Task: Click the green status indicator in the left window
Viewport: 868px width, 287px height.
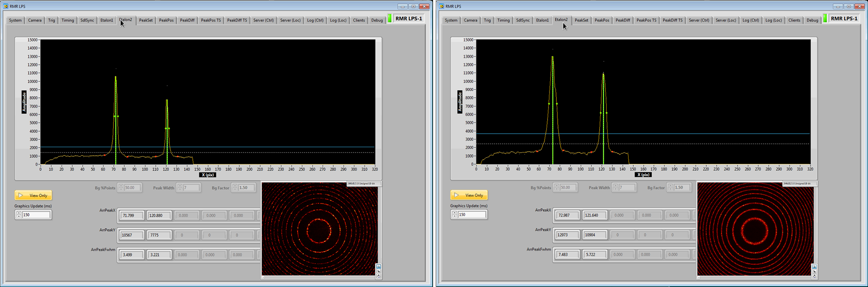Action: [389, 18]
